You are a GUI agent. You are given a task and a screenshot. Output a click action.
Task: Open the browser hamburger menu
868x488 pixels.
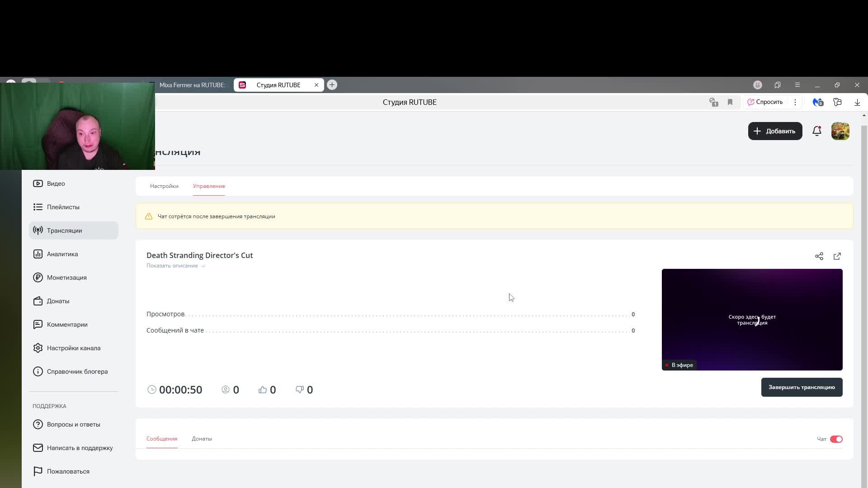(797, 85)
